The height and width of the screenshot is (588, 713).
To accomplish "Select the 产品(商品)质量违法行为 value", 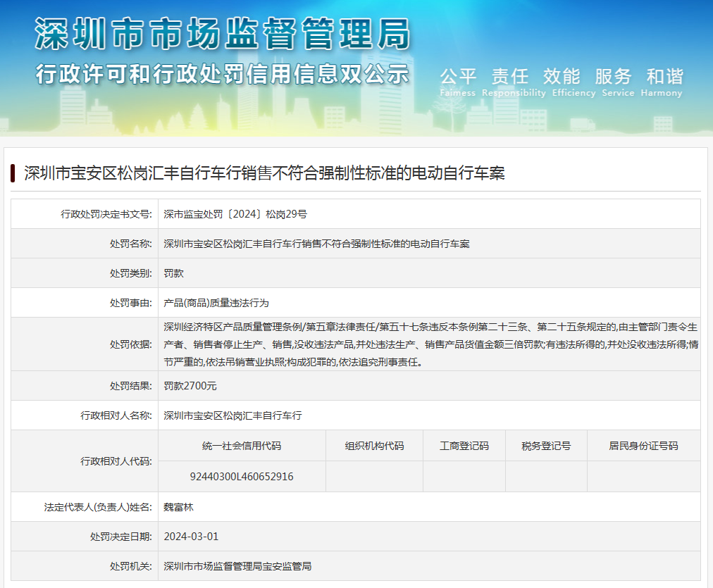I will (x=216, y=303).
